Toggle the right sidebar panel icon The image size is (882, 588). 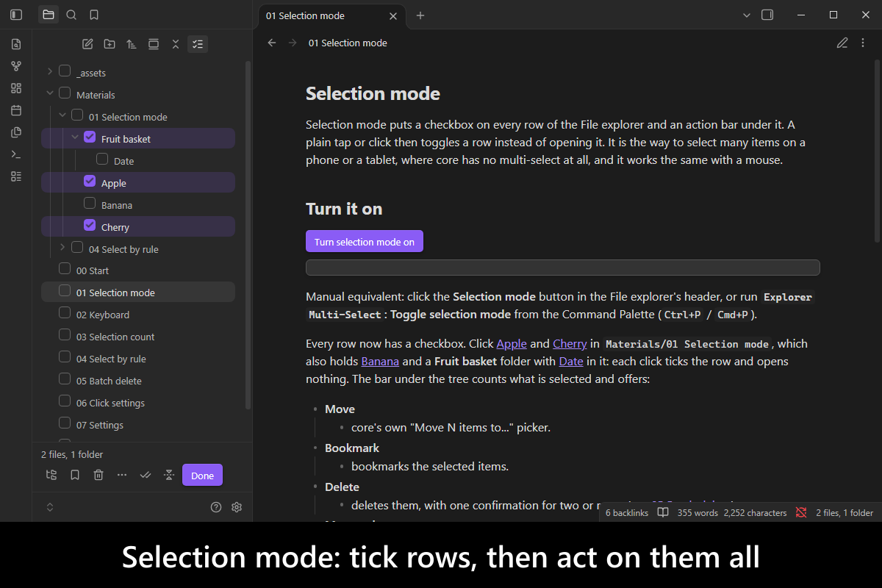pos(767,15)
